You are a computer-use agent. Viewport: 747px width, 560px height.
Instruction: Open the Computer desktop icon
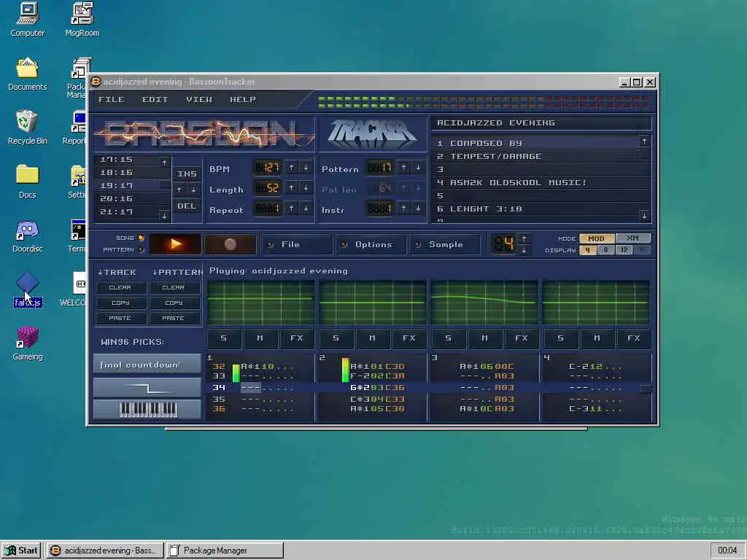[27, 20]
